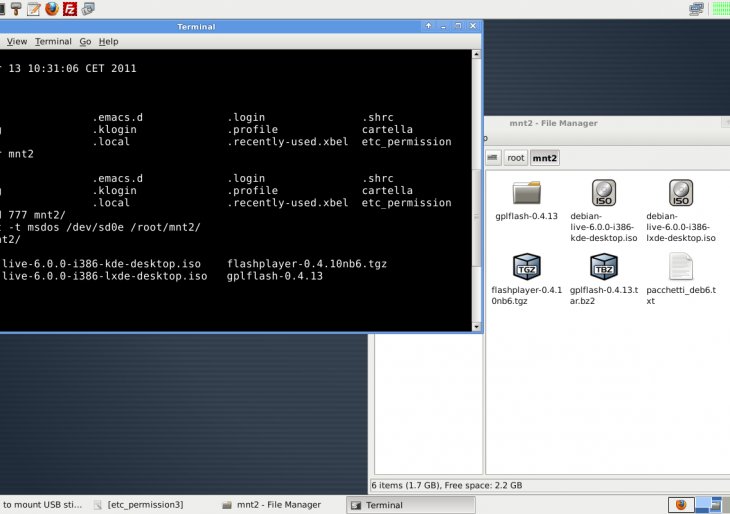Select the gplflash-0.4.13.tar.bz2 archive icon
The image size is (730, 514).
(604, 266)
